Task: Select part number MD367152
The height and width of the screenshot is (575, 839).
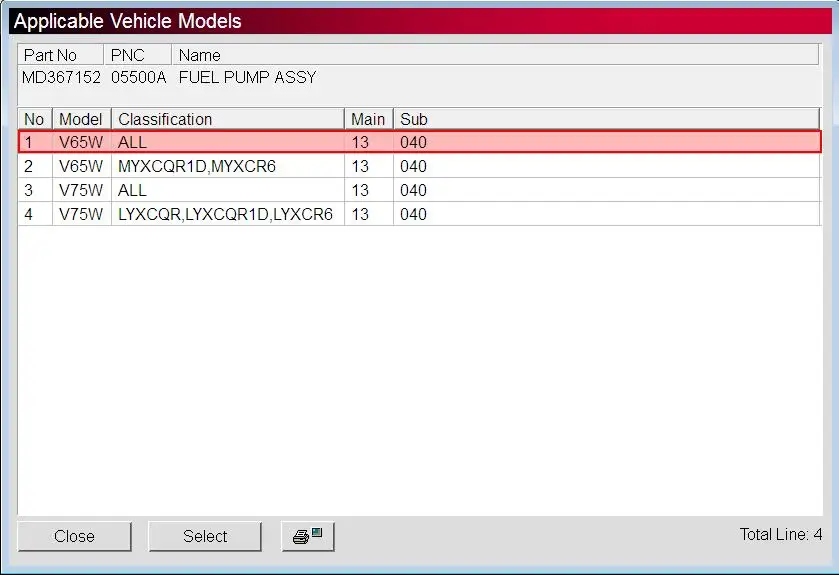Action: pyautogui.click(x=61, y=78)
